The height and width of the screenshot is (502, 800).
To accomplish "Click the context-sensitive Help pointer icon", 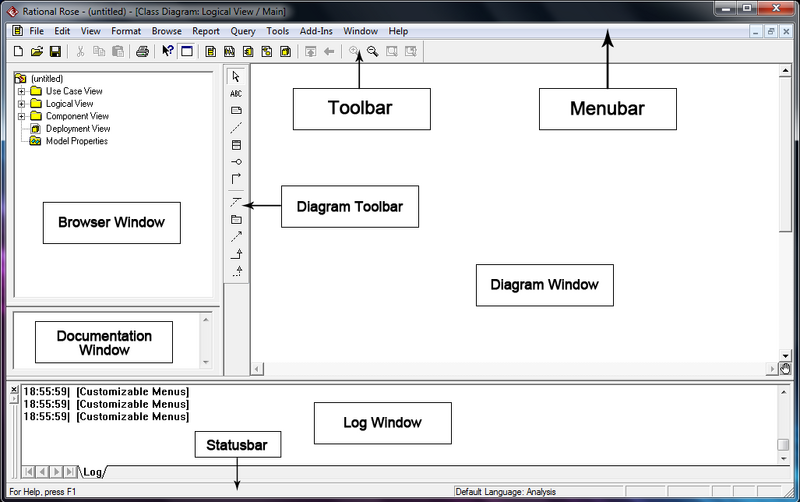I will pyautogui.click(x=168, y=51).
